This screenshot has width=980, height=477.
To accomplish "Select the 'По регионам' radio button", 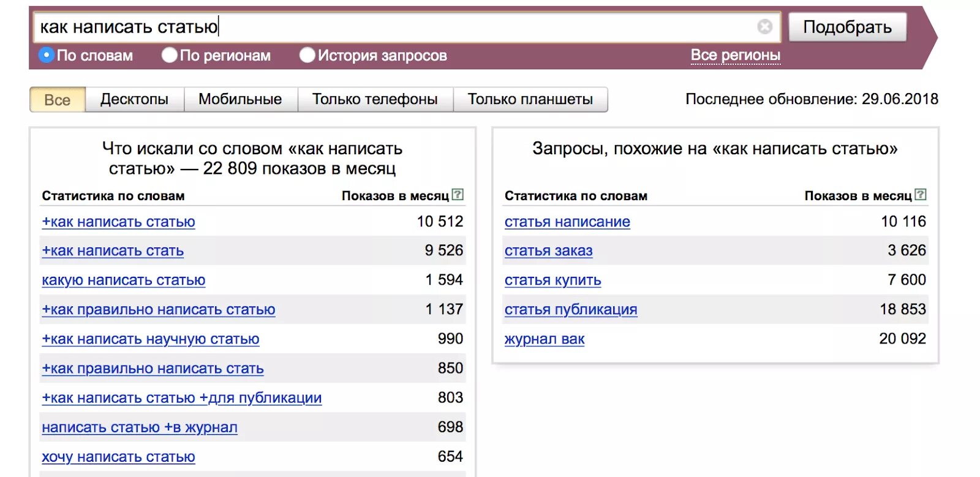I will coord(169,55).
